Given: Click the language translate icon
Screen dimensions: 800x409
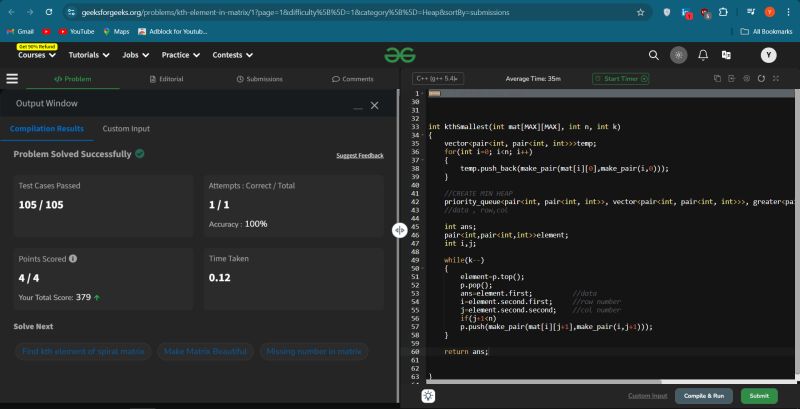Looking at the screenshot, I should click(x=726, y=55).
